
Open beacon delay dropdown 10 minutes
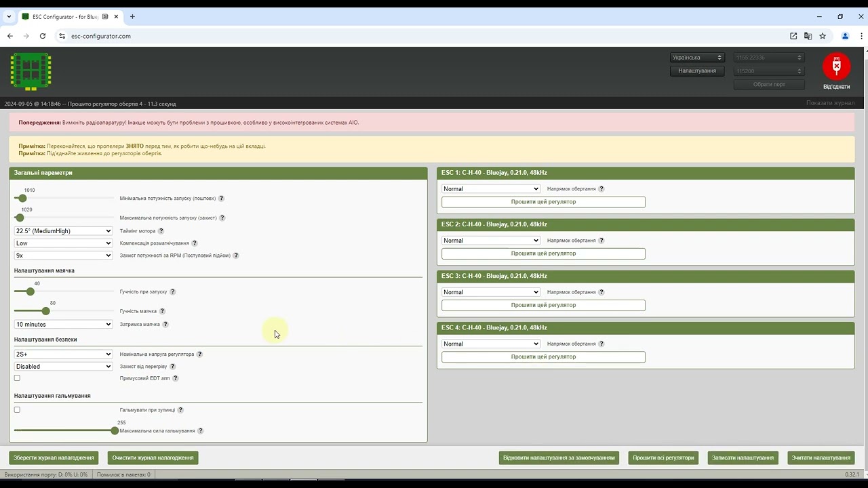(63, 325)
